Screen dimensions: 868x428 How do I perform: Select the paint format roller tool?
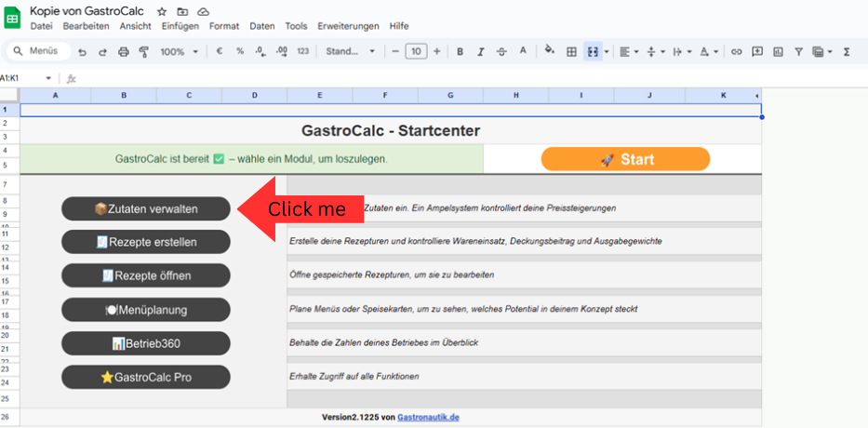coord(144,51)
